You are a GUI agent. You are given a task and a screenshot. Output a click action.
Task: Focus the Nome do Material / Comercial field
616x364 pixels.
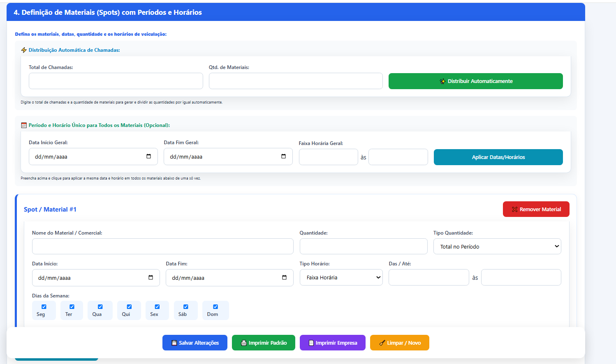click(x=163, y=247)
